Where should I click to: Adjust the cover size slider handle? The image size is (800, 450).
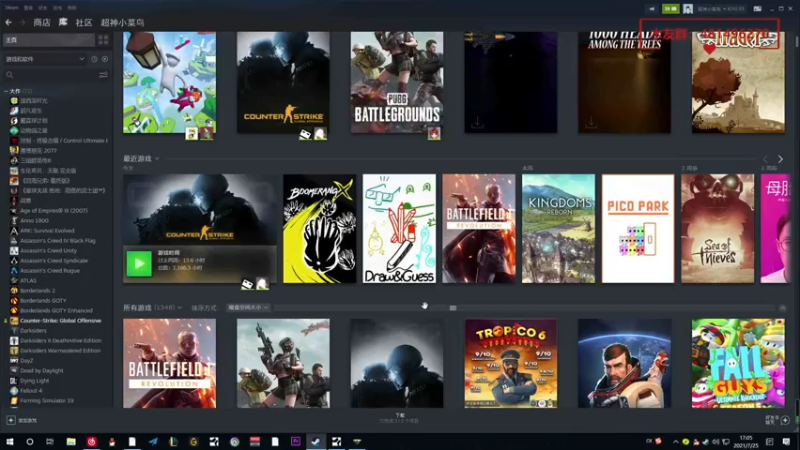[453, 308]
